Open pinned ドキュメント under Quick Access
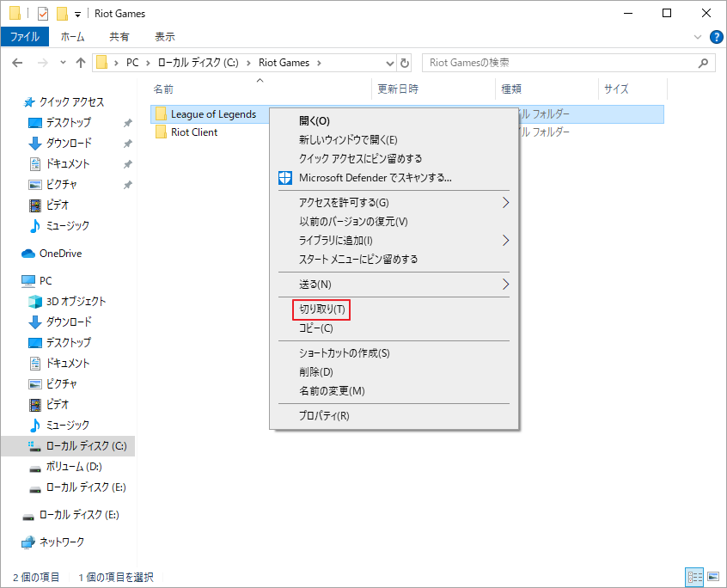 click(59, 163)
